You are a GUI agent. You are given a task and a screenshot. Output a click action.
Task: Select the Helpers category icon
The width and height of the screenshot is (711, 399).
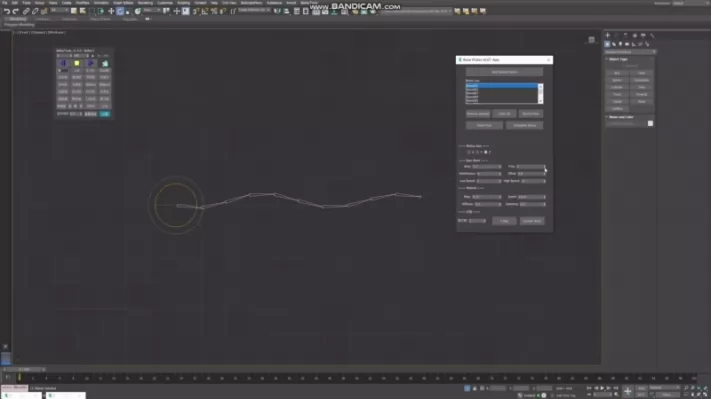pos(633,44)
